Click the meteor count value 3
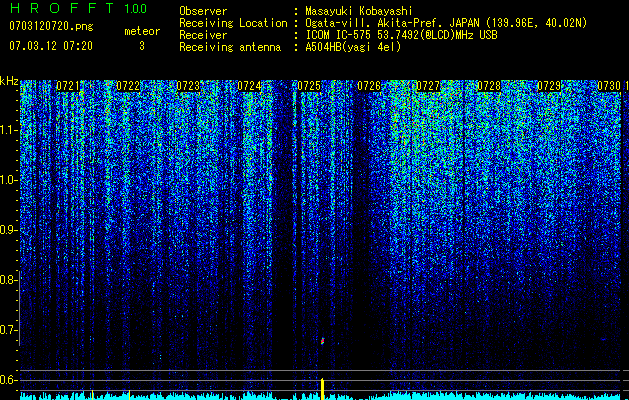The width and height of the screenshot is (629, 400). click(x=142, y=46)
